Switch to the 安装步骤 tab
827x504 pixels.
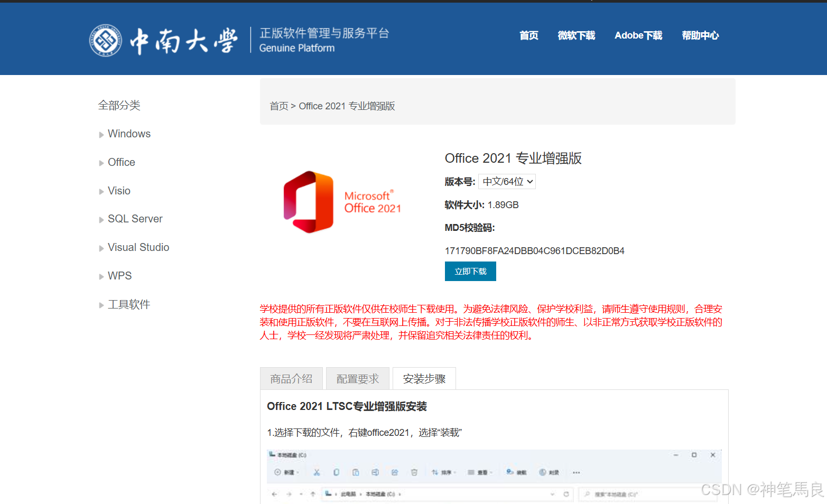tap(424, 379)
